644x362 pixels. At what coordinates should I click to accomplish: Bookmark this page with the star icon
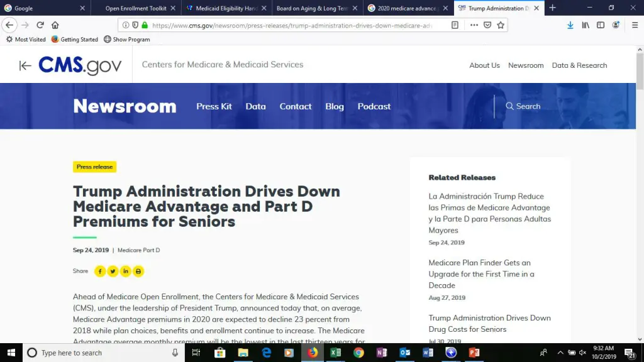pyautogui.click(x=501, y=25)
